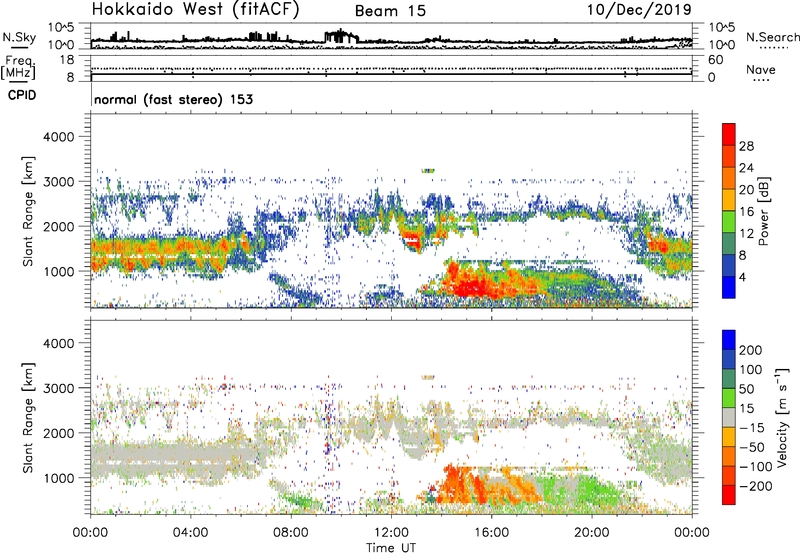Pick the red bottom segment of Velocity colorbar
The height and width of the screenshot is (554, 800).
click(x=729, y=495)
